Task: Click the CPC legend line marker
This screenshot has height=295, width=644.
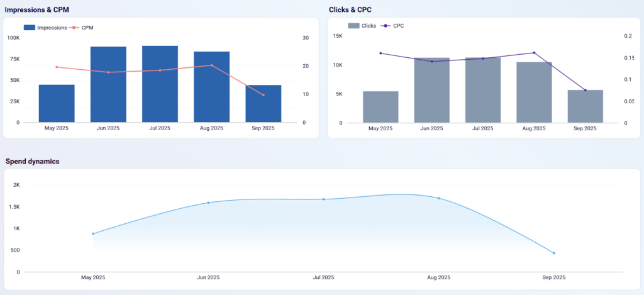Action: pyautogui.click(x=384, y=26)
